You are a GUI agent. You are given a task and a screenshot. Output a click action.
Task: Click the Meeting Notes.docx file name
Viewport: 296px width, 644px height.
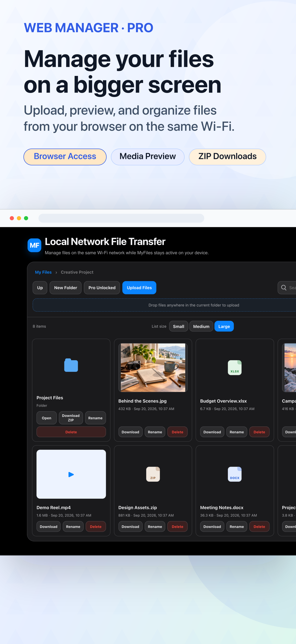[x=222, y=507]
